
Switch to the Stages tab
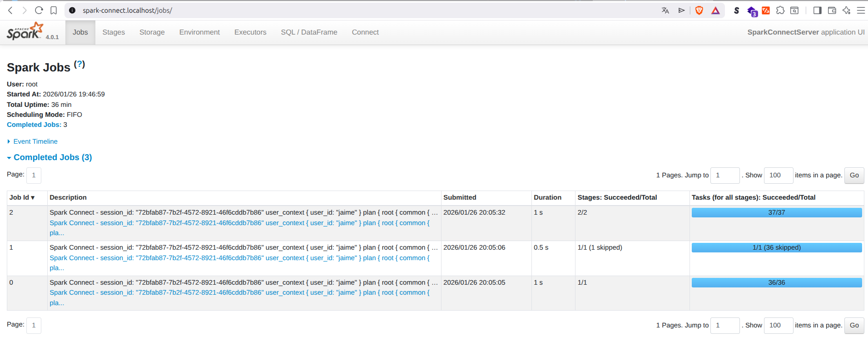(114, 32)
